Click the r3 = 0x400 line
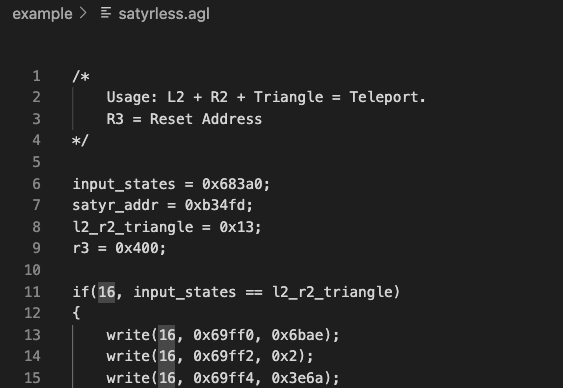The width and height of the screenshot is (563, 388). [x=119, y=248]
